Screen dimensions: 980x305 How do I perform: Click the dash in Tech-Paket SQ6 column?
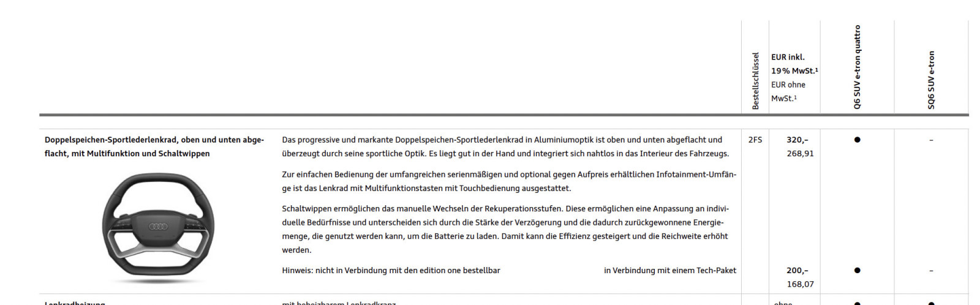click(931, 271)
